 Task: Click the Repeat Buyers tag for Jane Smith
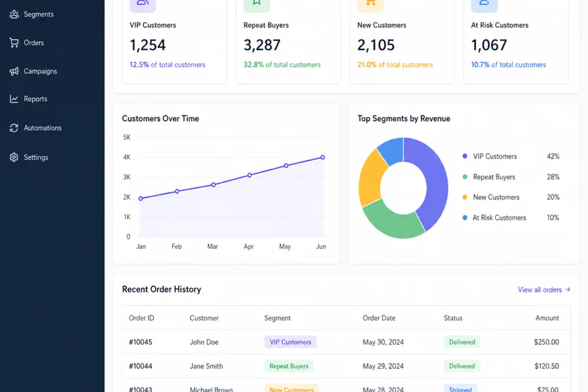pyautogui.click(x=289, y=366)
